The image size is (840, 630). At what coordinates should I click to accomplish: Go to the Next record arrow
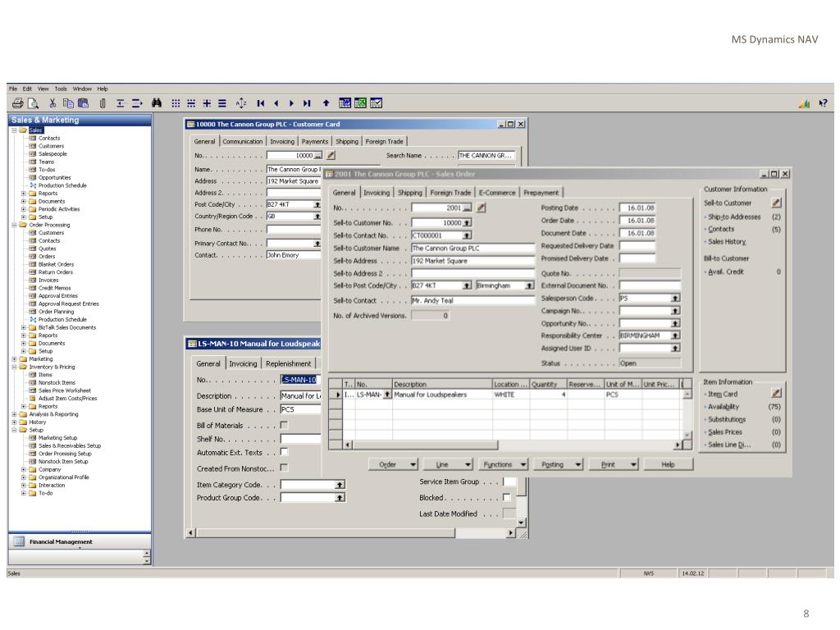coord(291,103)
